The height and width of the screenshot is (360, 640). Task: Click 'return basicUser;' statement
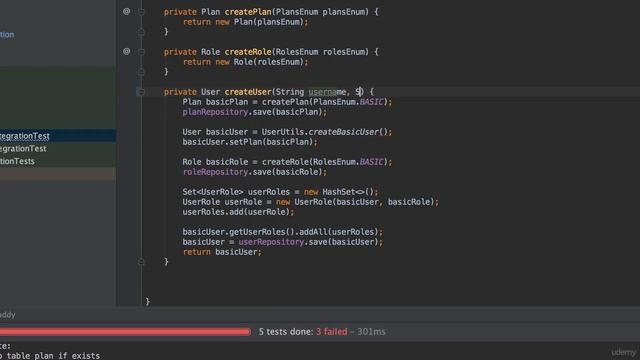[222, 252]
